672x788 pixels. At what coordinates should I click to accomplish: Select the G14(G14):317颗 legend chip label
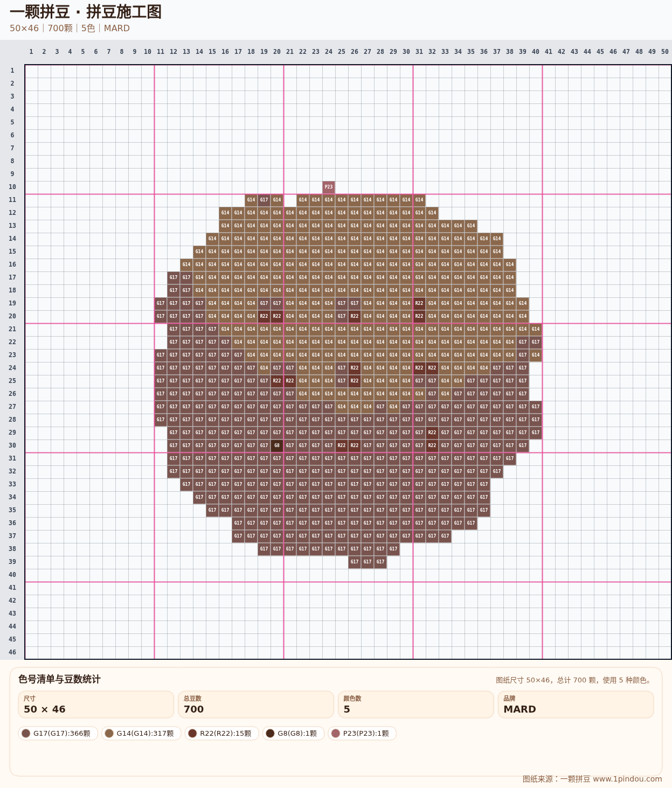(x=145, y=733)
